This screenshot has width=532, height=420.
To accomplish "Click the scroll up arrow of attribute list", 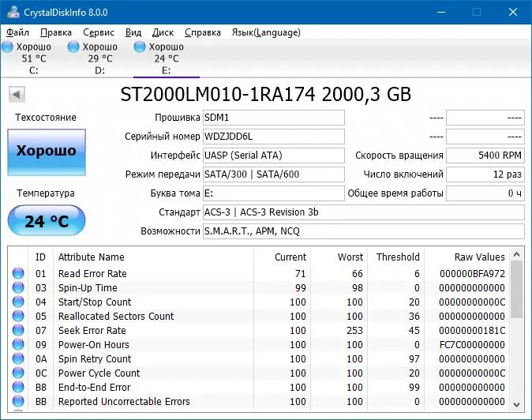I will [x=517, y=254].
